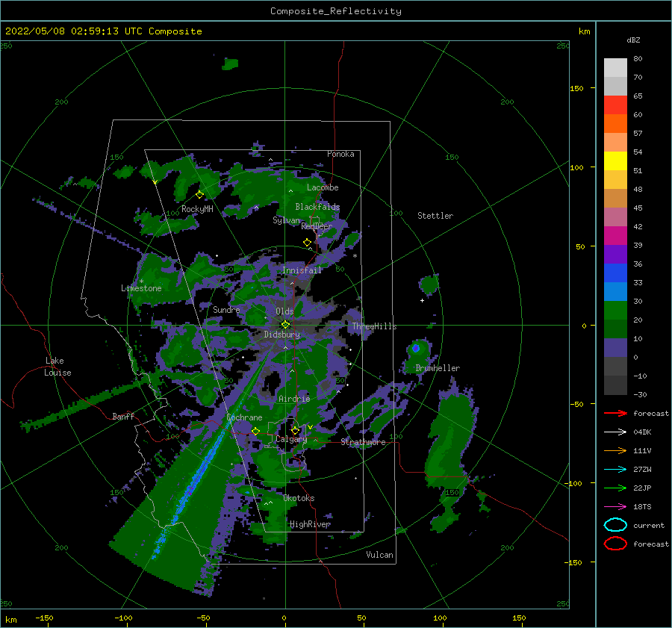The image size is (672, 628).
Task: Click the Stettler city label
Action: pyautogui.click(x=435, y=216)
